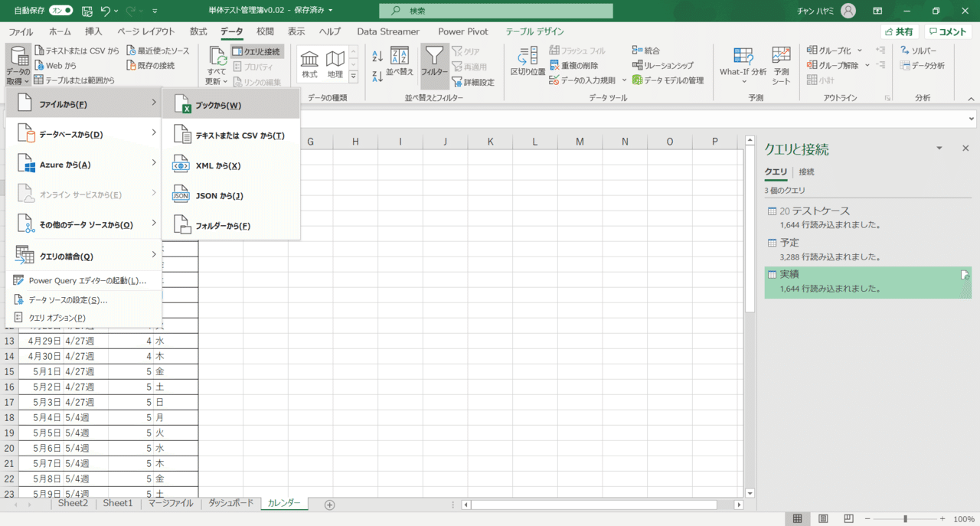
Task: Select the 20 テストケース query
Action: pos(867,217)
